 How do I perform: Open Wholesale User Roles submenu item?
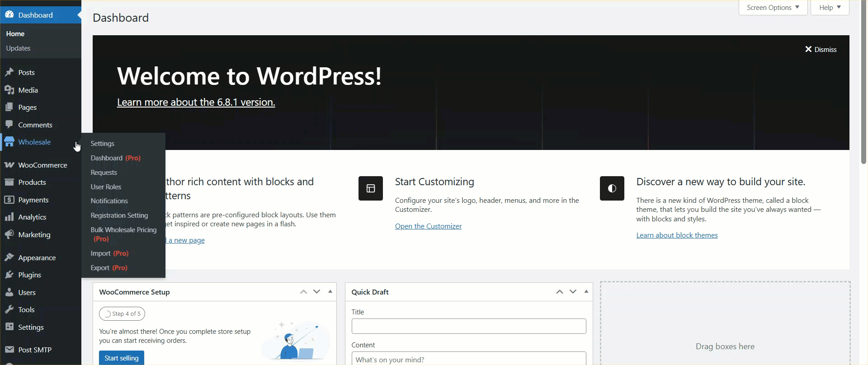(x=106, y=187)
